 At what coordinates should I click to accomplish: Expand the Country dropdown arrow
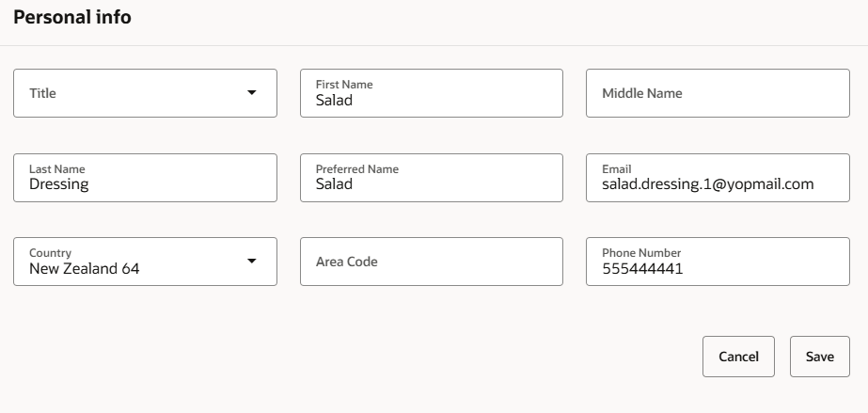[x=251, y=261]
